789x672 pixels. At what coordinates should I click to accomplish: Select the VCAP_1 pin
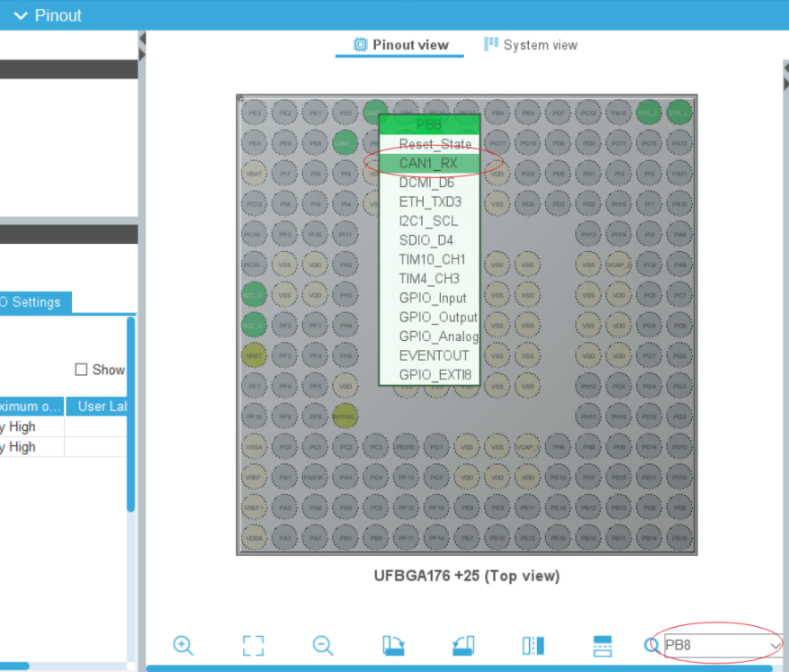pyautogui.click(x=527, y=447)
